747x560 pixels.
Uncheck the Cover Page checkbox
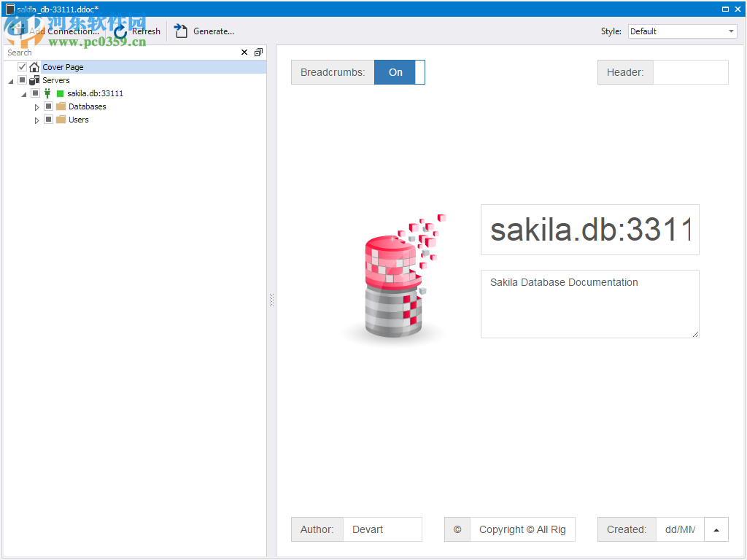point(21,66)
